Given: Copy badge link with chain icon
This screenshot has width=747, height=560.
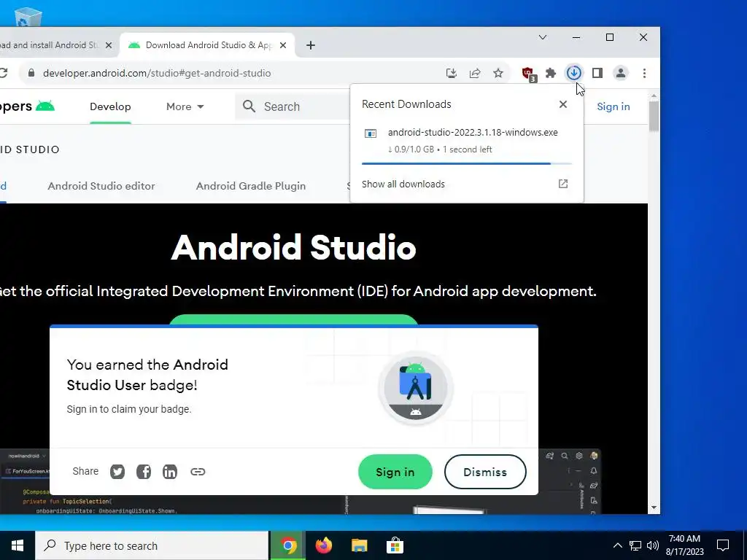Looking at the screenshot, I should (x=198, y=472).
